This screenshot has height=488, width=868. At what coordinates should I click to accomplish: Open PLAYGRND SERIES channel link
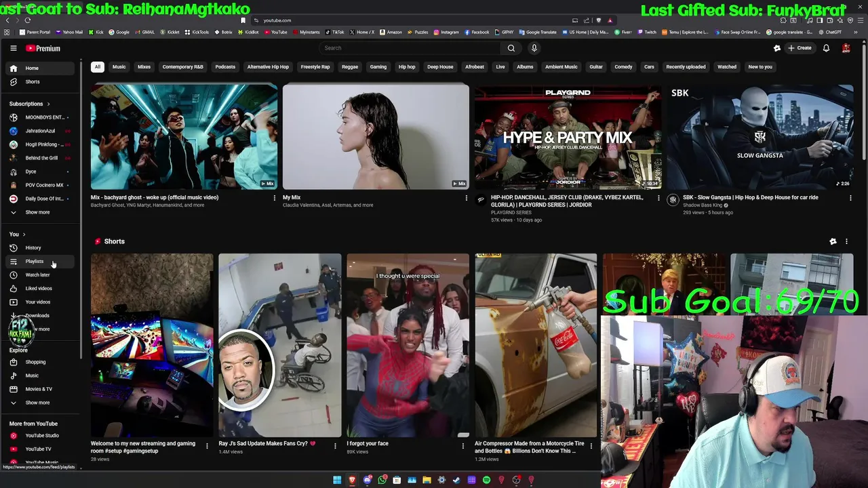point(511,212)
